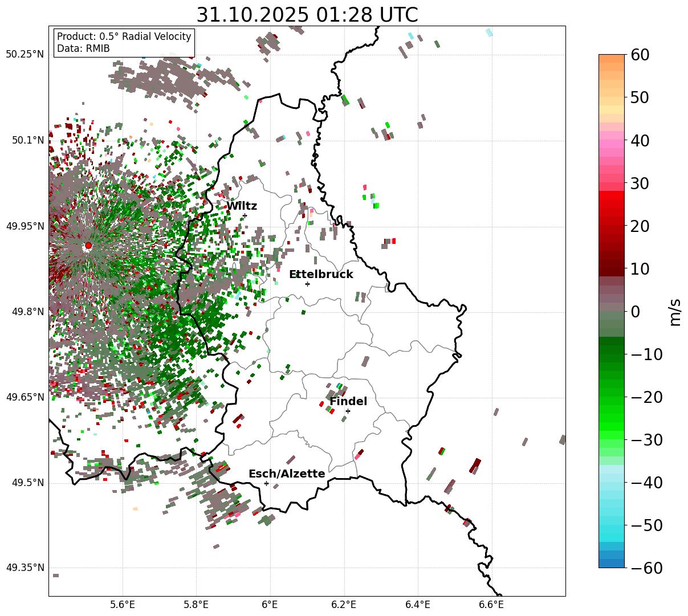
Task: Click the Wiltz city label
Action: pos(242,206)
